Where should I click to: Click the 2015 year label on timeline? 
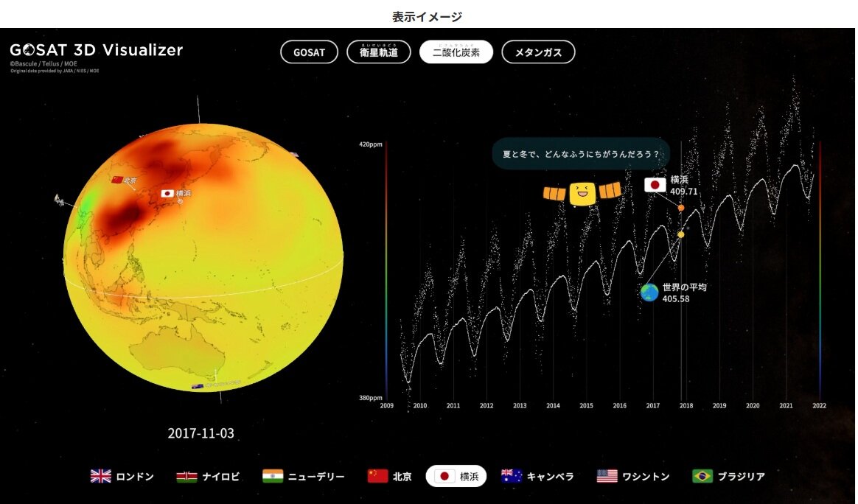point(586,405)
